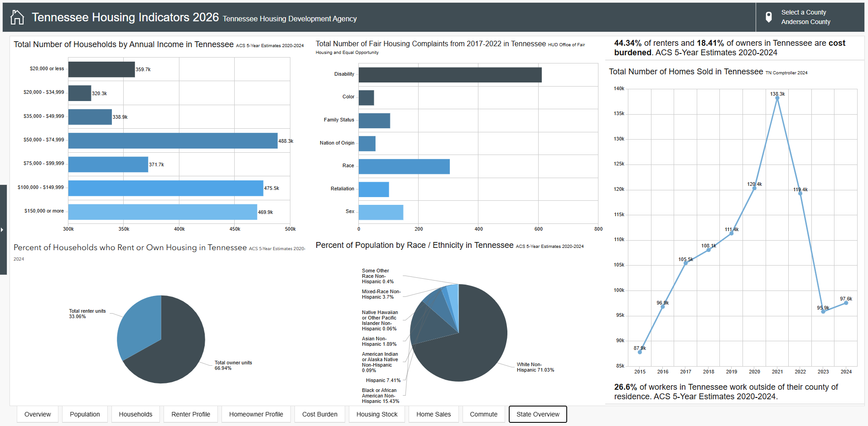868x426 pixels.
Task: Select the Commute tab
Action: (483, 414)
